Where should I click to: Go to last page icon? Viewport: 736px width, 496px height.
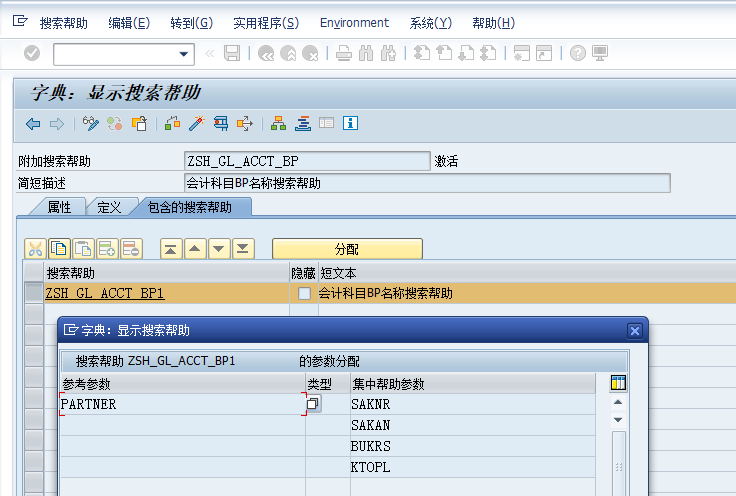[488, 53]
